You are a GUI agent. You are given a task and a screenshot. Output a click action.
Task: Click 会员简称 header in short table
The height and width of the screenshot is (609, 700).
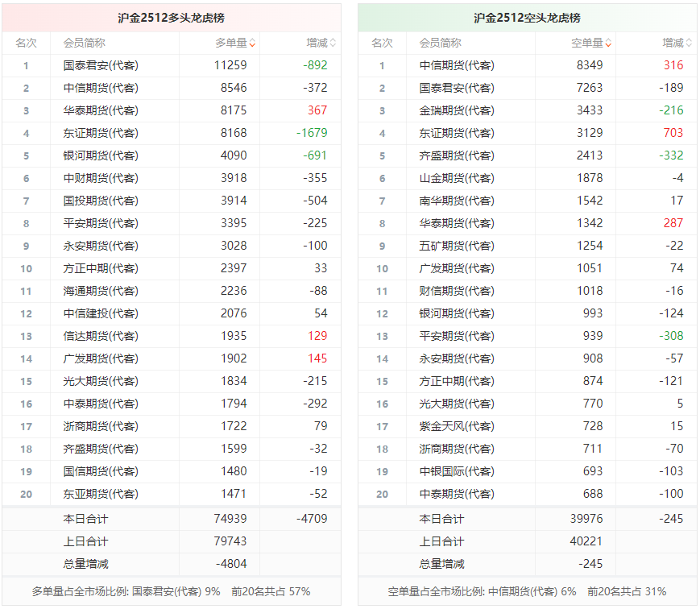(440, 43)
